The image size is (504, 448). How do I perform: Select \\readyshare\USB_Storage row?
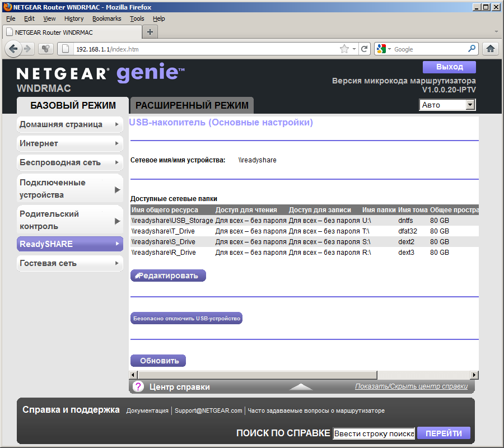[305, 221]
